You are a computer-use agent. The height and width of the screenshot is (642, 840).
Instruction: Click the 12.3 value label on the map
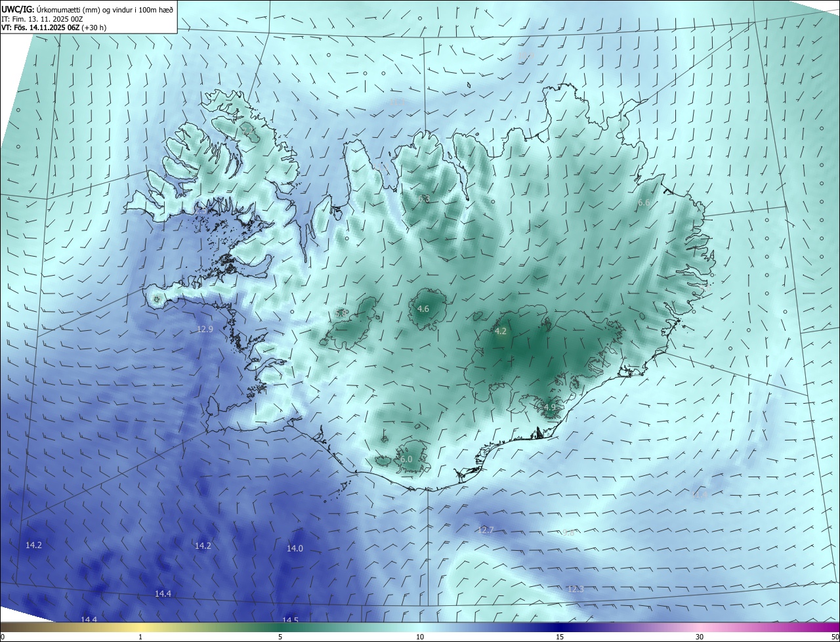[576, 589]
